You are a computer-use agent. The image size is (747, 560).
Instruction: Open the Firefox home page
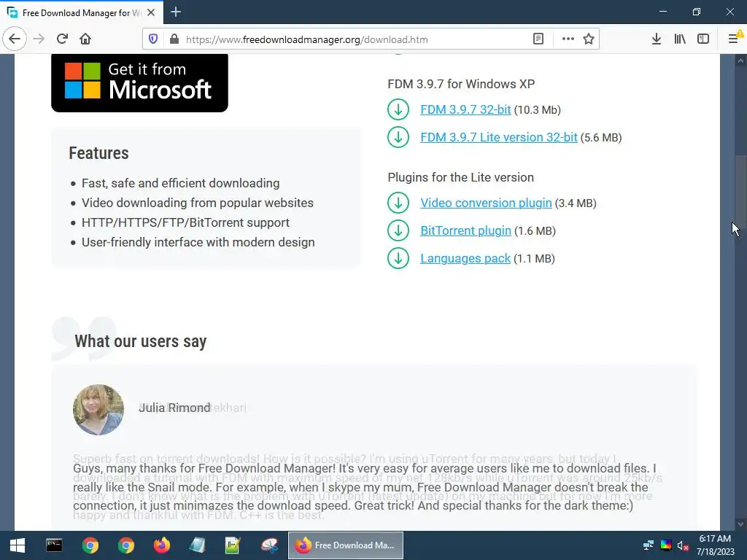tap(85, 39)
